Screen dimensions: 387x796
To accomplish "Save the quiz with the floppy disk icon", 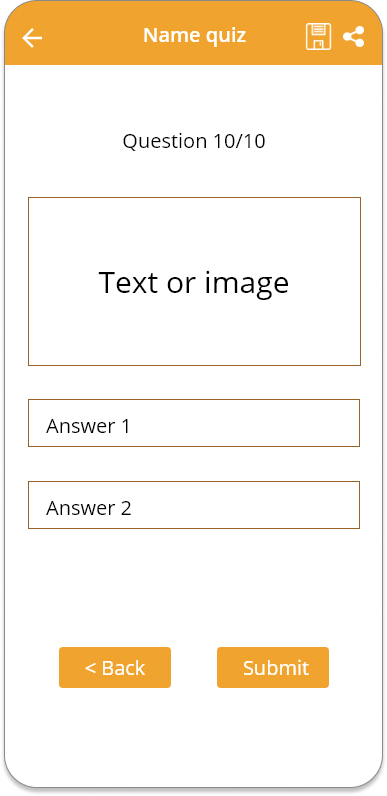I will (318, 37).
